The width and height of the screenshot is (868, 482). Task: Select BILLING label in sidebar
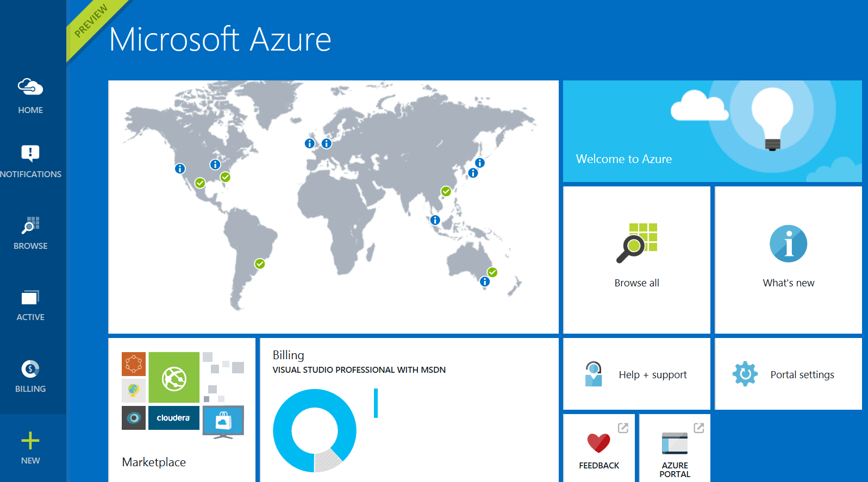coord(30,389)
